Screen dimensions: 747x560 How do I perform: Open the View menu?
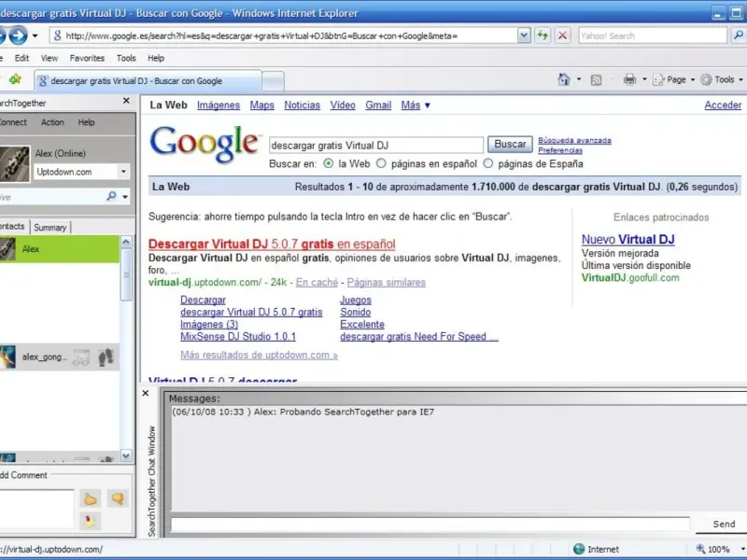pos(49,58)
